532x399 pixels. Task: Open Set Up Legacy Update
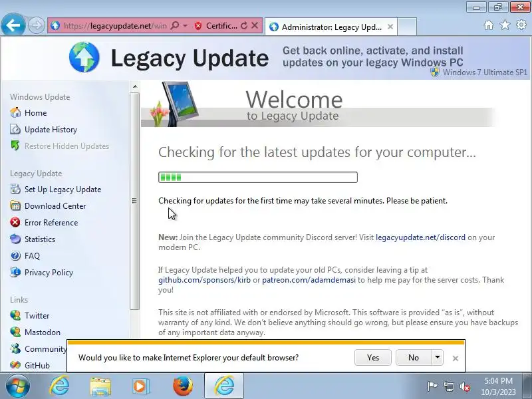(x=63, y=190)
